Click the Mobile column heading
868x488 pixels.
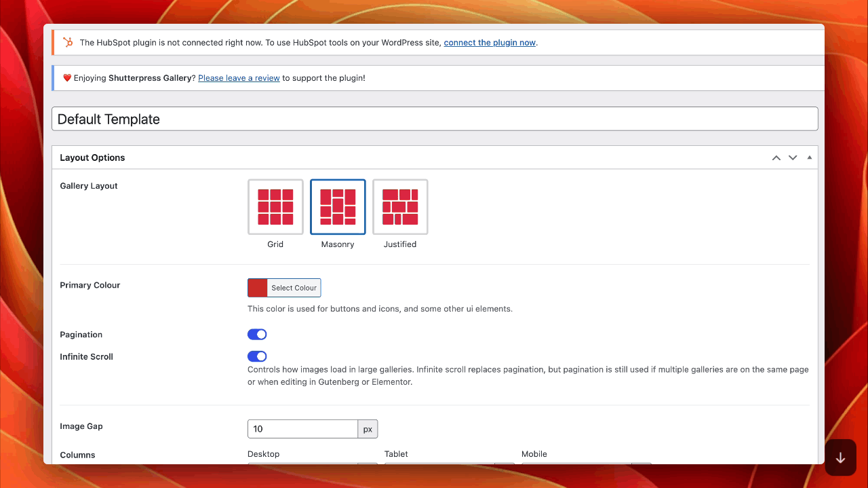tap(534, 454)
